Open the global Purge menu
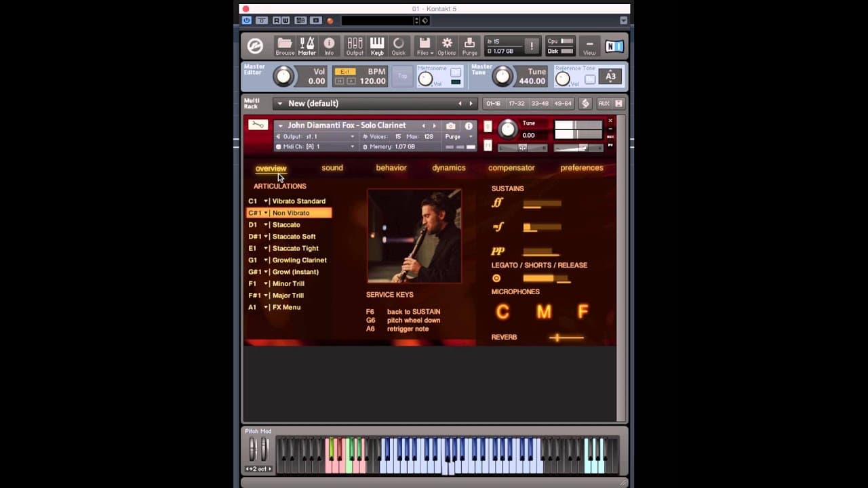Image resolution: width=868 pixels, height=488 pixels. point(469,46)
